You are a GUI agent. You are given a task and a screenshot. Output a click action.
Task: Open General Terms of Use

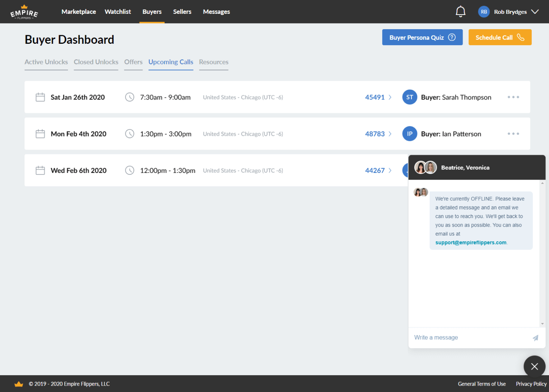click(x=482, y=384)
